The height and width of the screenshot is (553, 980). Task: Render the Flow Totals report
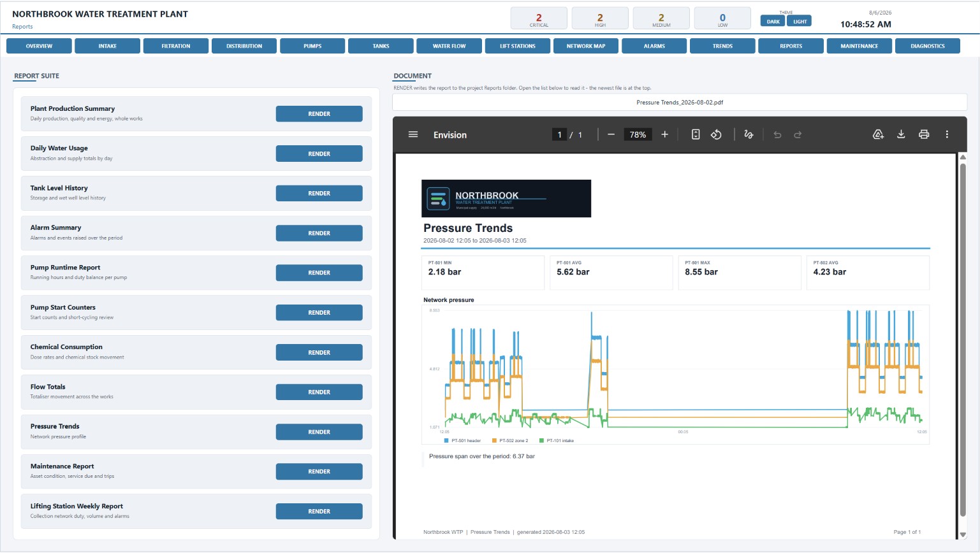[x=319, y=392]
